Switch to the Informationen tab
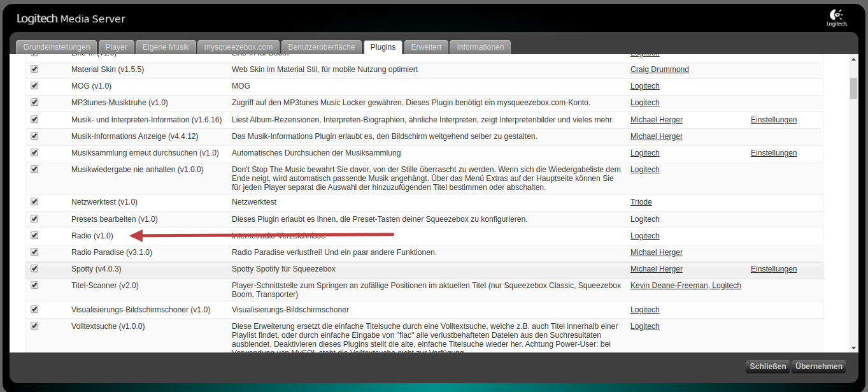This screenshot has height=392, width=868. (x=480, y=47)
